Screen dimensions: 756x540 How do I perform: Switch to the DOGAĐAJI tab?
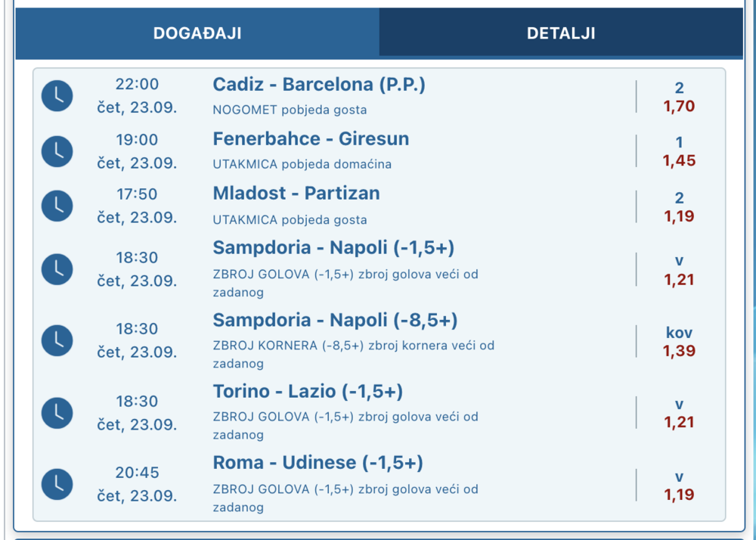pyautogui.click(x=197, y=33)
